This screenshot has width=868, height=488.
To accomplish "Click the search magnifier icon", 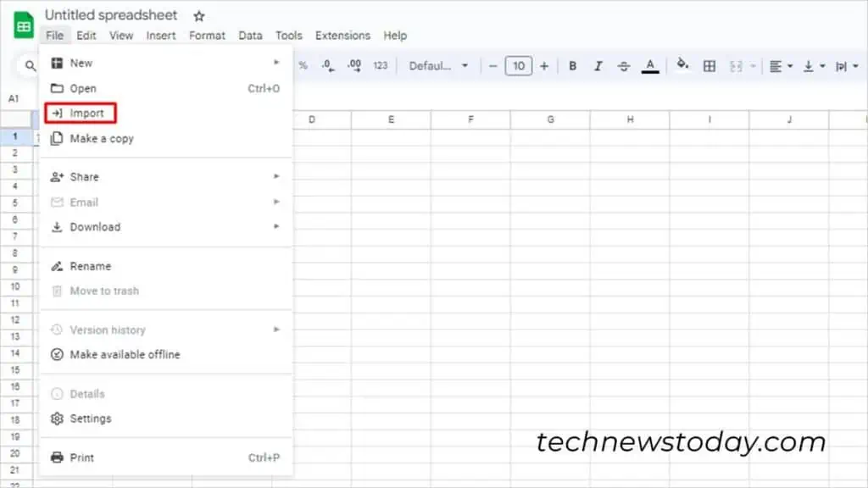I will point(31,66).
